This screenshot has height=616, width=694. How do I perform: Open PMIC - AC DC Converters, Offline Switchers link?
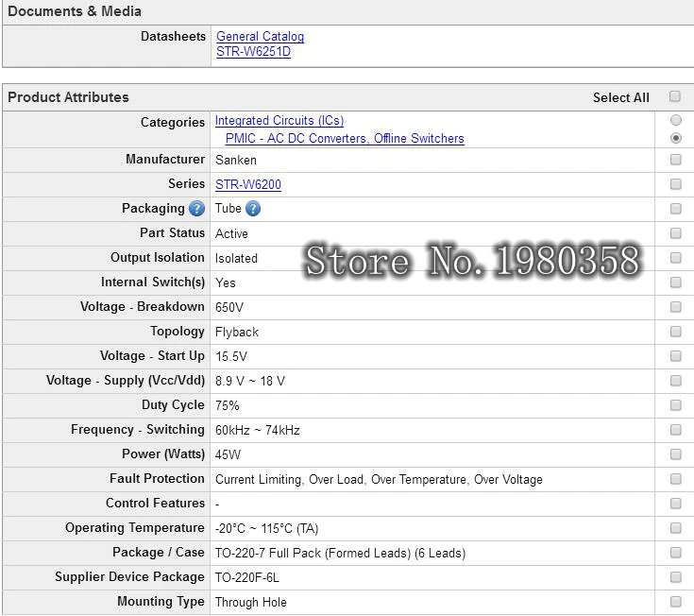pos(345,139)
